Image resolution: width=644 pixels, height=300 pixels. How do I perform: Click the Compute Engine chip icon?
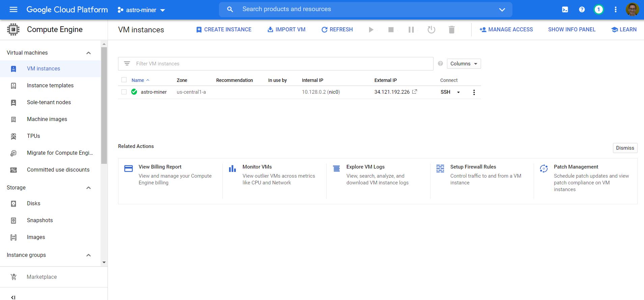pos(13,29)
